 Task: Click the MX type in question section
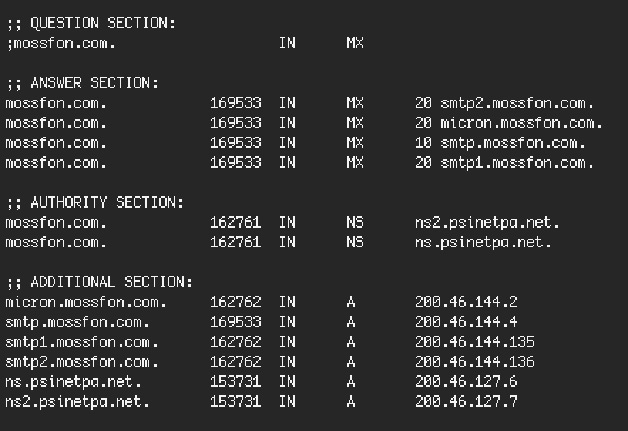pyautogui.click(x=355, y=43)
